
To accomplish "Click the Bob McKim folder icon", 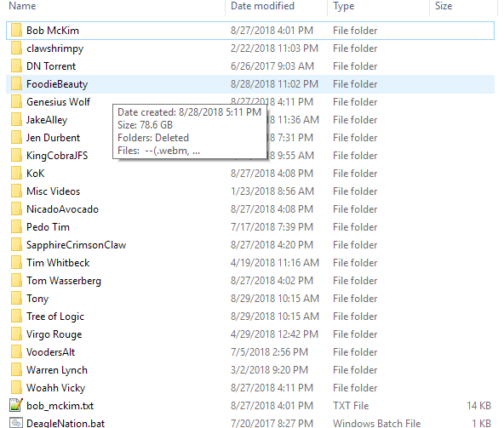I will 16,31.
